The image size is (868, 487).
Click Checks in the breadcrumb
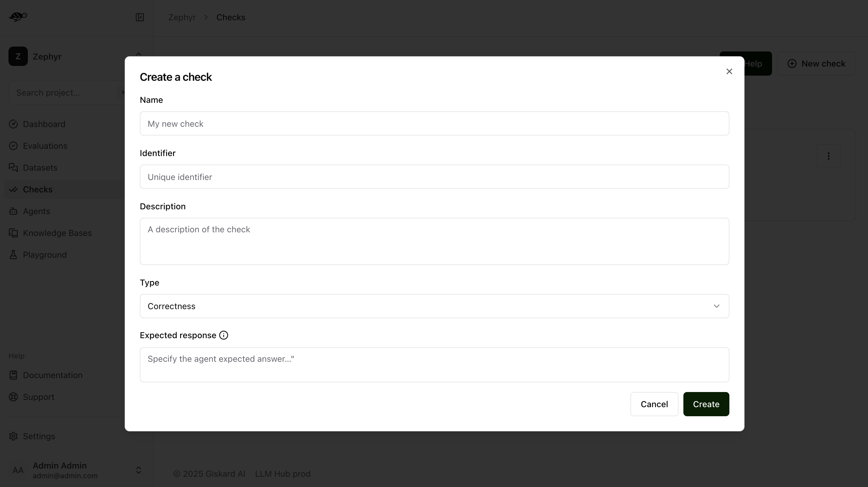click(231, 17)
